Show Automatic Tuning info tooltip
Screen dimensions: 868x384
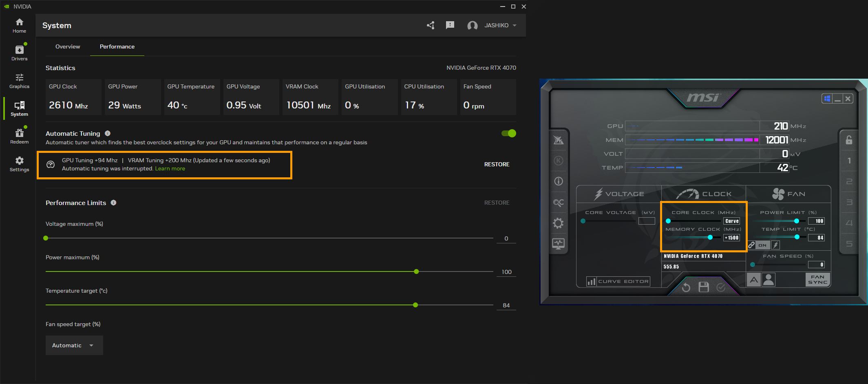point(108,133)
